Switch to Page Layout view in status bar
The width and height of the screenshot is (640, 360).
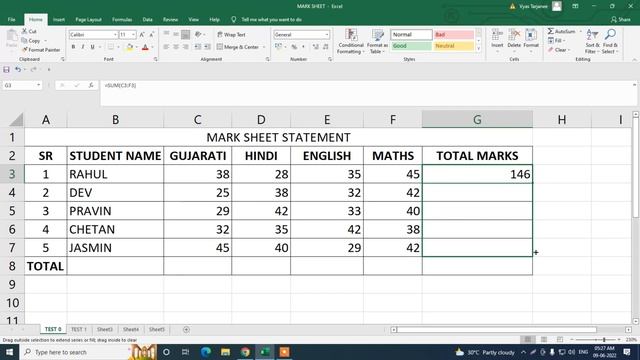coord(544,340)
